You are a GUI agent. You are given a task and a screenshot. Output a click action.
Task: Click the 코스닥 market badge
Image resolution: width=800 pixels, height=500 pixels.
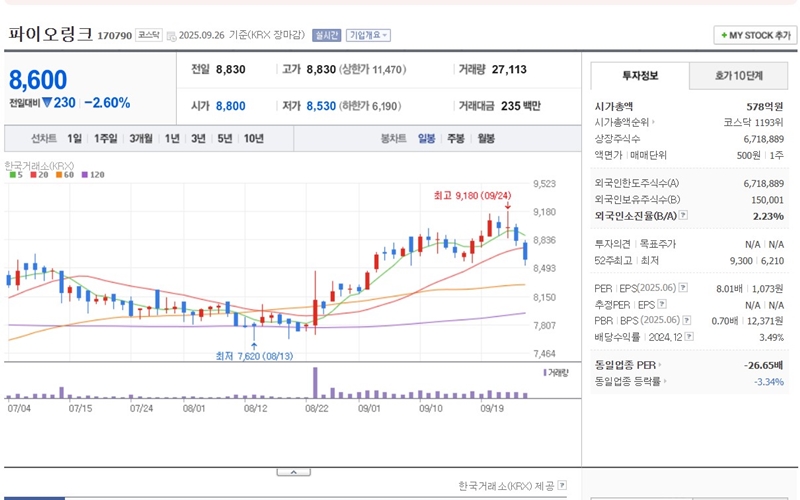point(148,35)
